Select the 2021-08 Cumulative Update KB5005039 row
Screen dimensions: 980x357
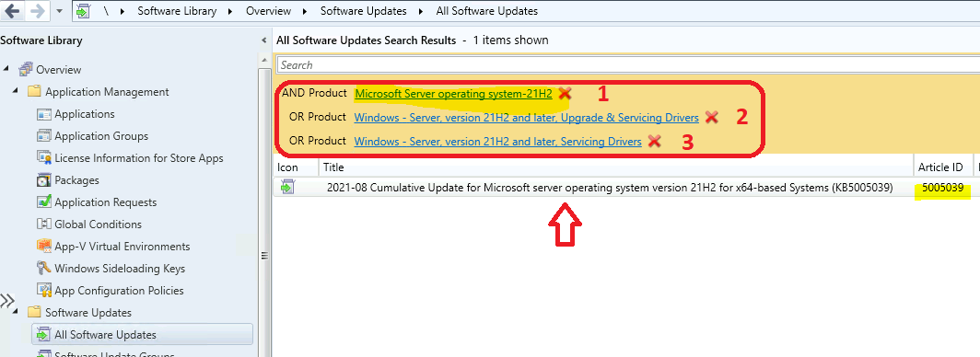(626, 187)
